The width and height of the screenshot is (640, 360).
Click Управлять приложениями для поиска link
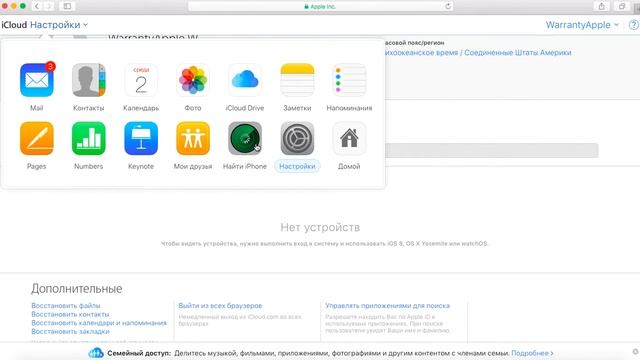387,306
